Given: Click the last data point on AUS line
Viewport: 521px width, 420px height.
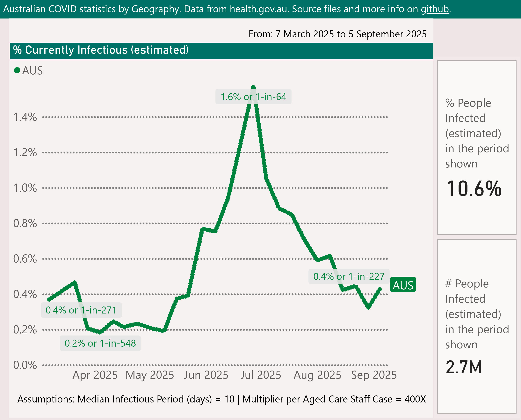Looking at the screenshot, I should point(380,289).
